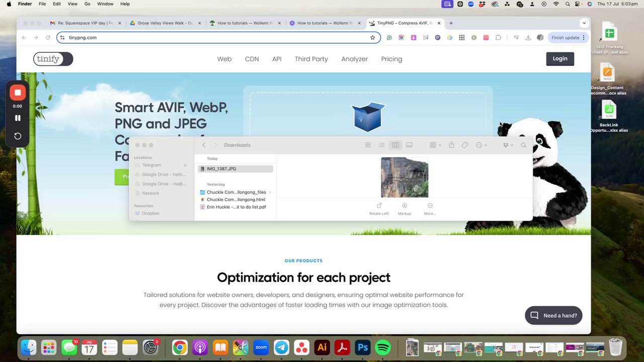Open Photoshop from the Dock

pos(363,347)
